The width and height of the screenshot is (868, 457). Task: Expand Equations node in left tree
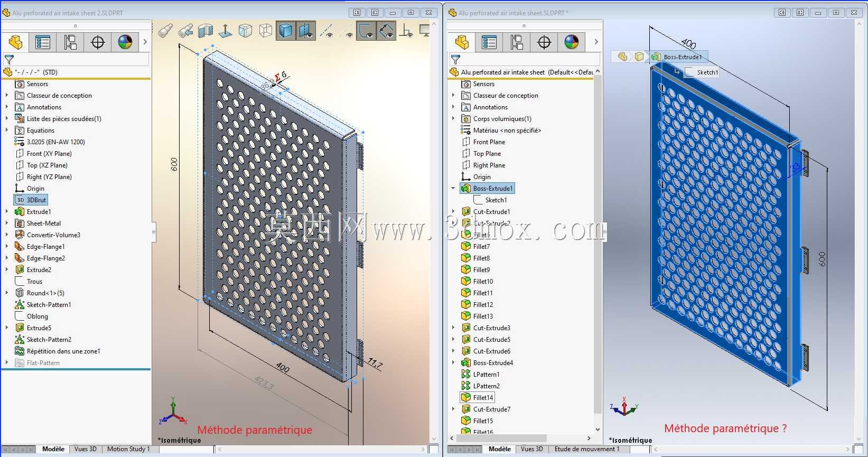7,130
